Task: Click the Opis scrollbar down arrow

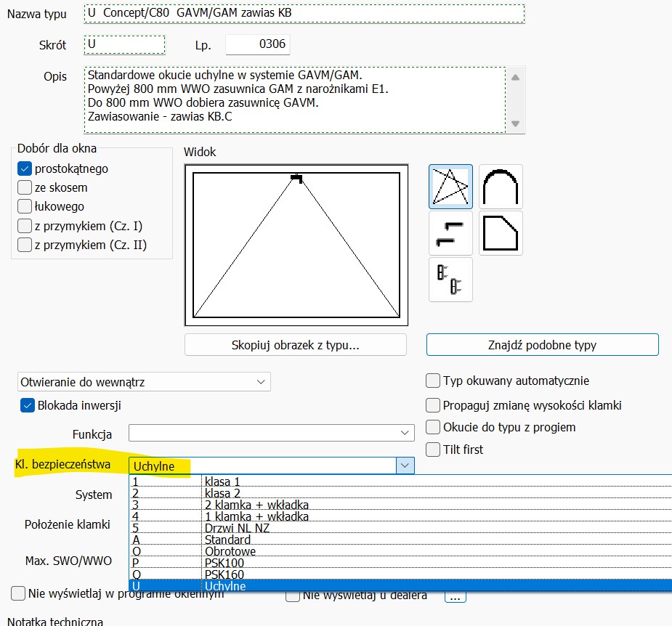Action: click(516, 124)
